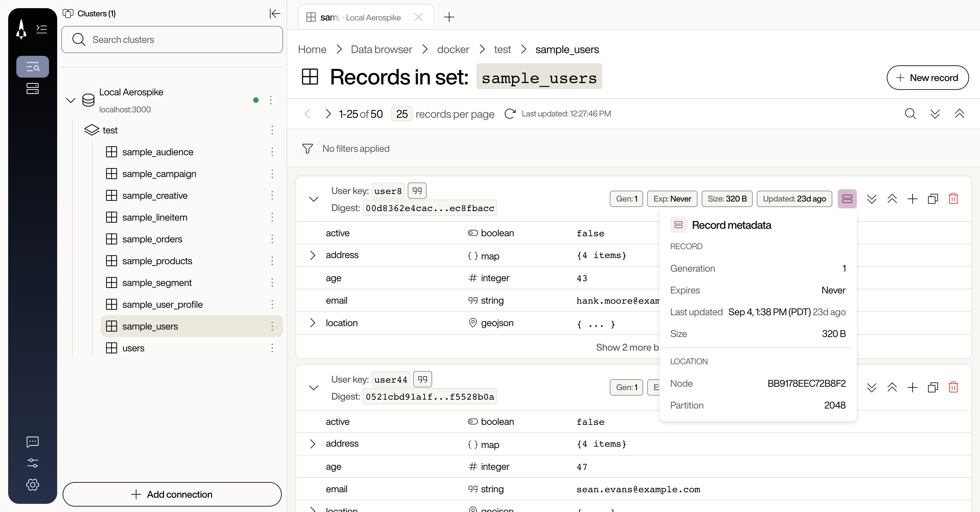Expand all records in toolbar

(x=935, y=114)
